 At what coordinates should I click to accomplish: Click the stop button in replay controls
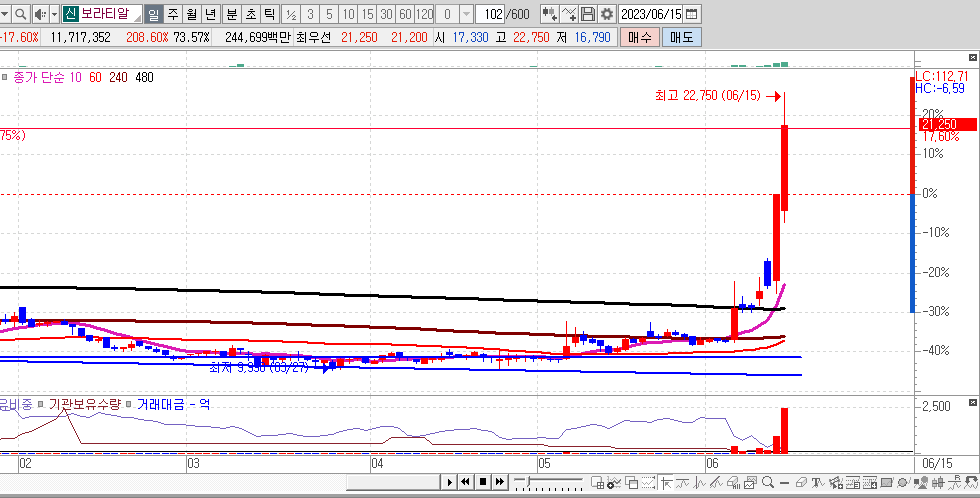tap(483, 482)
